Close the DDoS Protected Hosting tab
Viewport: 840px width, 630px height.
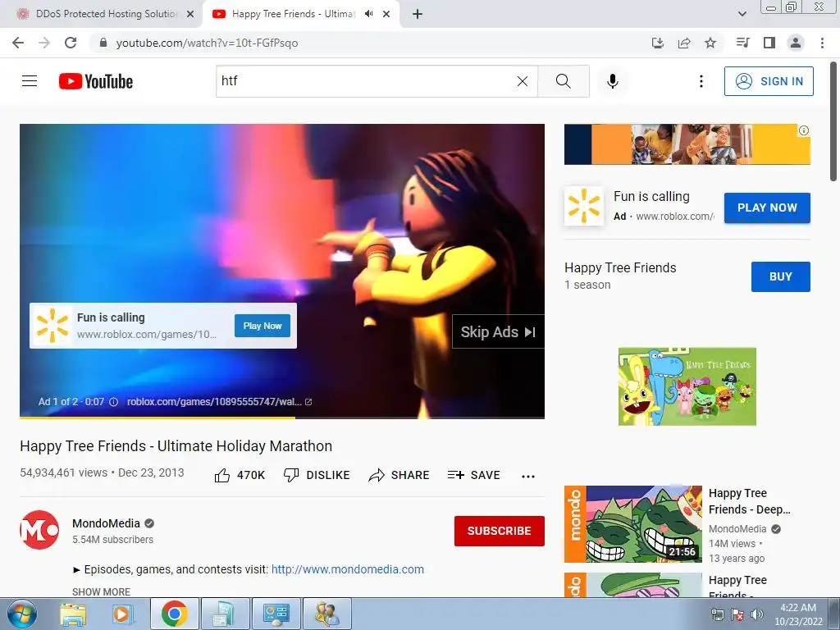[x=190, y=14]
